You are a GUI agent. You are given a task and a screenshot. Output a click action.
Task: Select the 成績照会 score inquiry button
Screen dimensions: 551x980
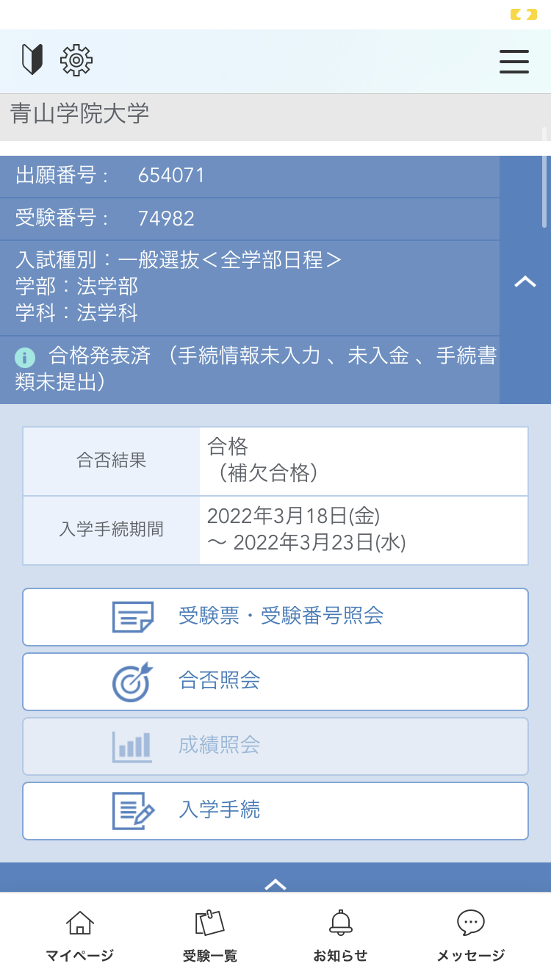[219, 746]
